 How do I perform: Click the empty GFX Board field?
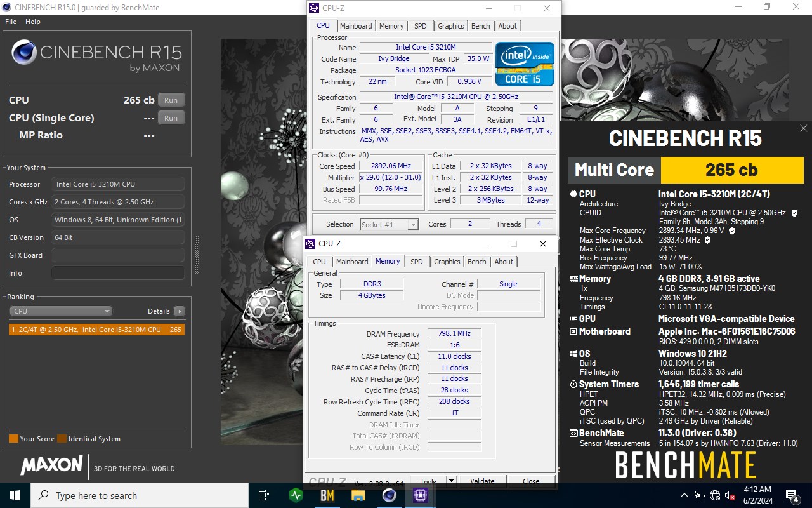point(118,255)
